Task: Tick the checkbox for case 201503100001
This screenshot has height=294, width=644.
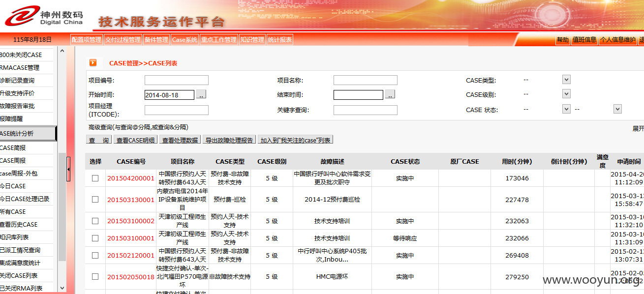Action: coord(95,238)
